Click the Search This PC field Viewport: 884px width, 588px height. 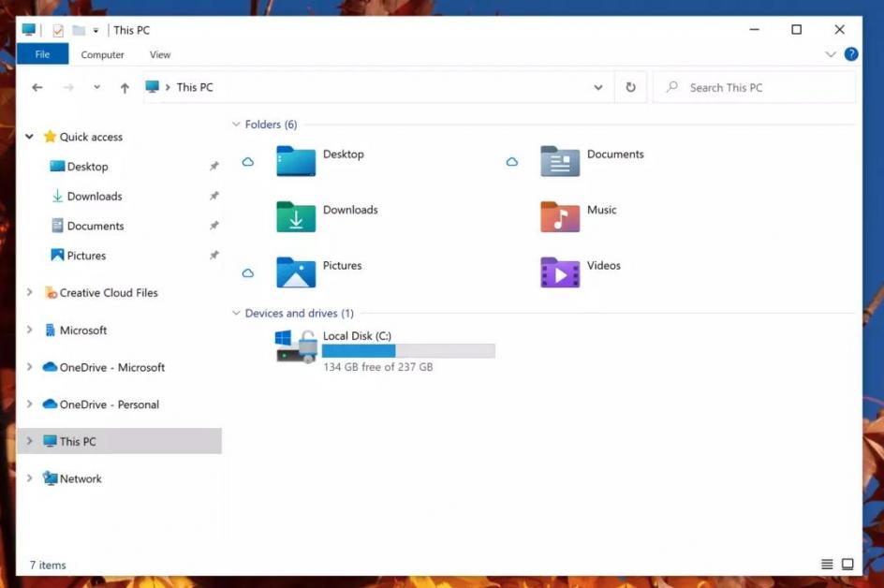tap(755, 87)
